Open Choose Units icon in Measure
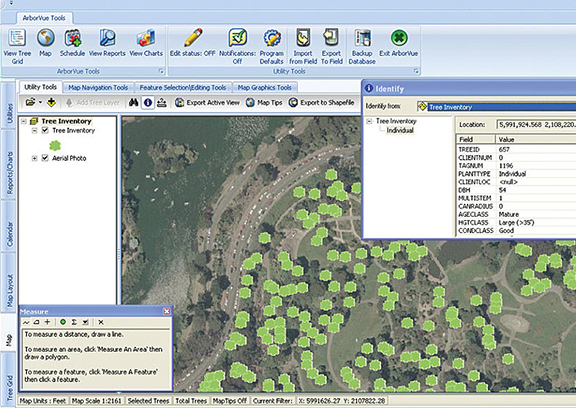The width and height of the screenshot is (576, 408). point(85,322)
